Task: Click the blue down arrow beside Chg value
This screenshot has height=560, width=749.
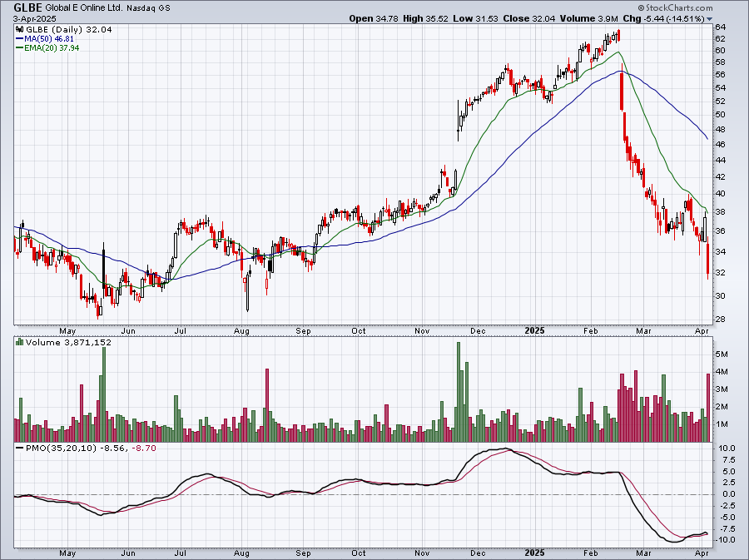Action: (710, 18)
